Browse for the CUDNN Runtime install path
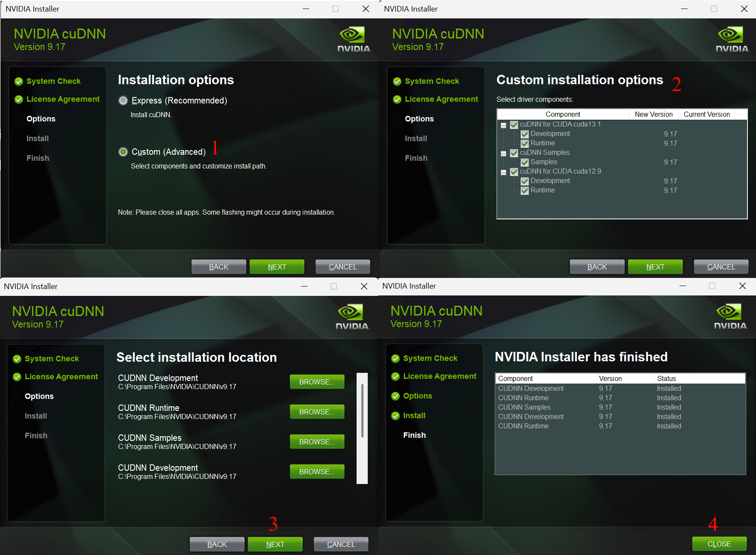This screenshot has height=555, width=756. coord(317,412)
